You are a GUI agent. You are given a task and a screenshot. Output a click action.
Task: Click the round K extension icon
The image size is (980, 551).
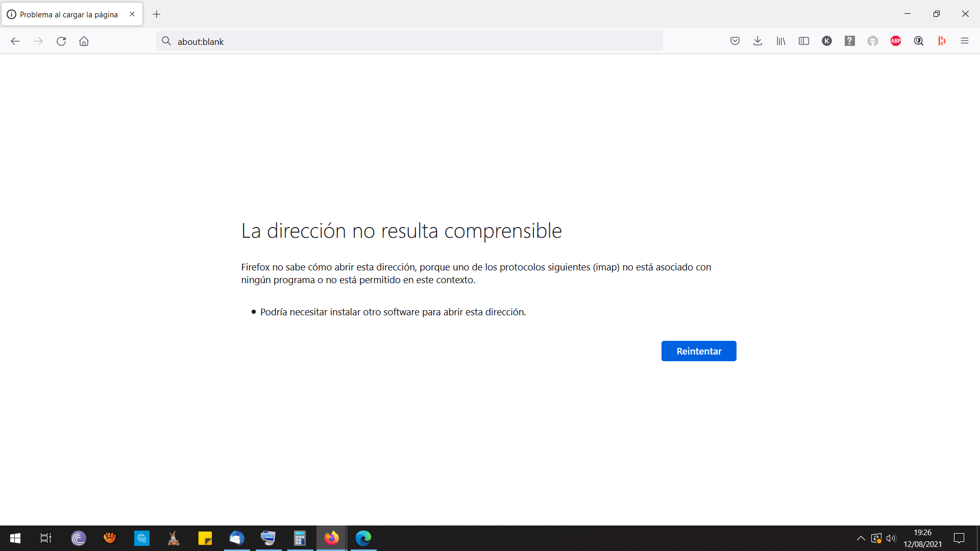point(827,41)
